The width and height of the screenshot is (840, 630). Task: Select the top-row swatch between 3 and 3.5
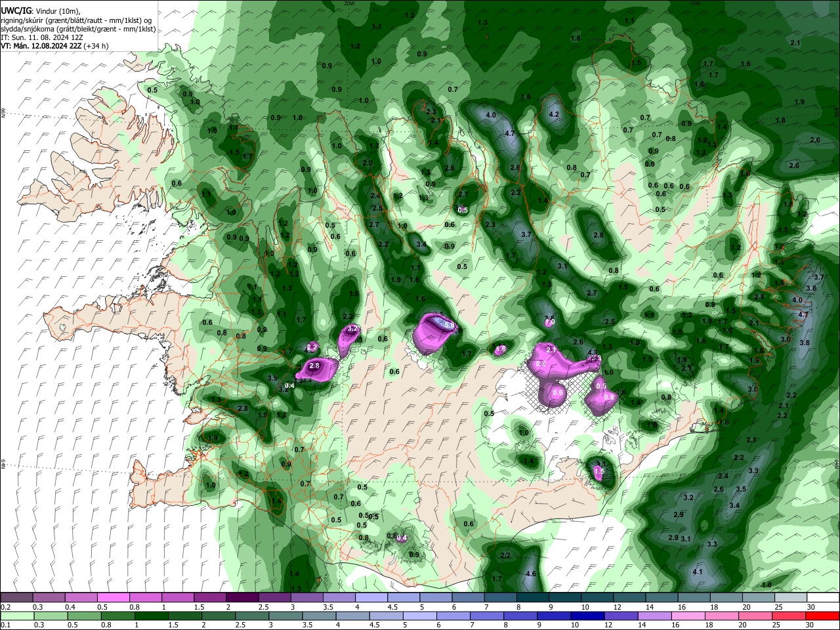(306, 598)
